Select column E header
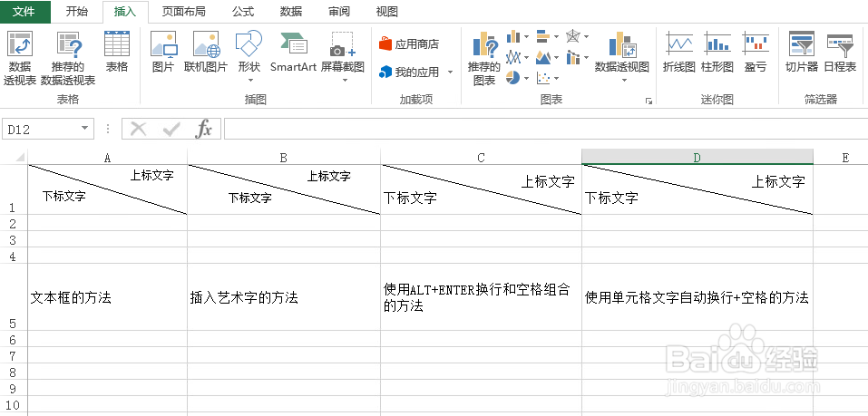The height and width of the screenshot is (416, 868). [845, 158]
